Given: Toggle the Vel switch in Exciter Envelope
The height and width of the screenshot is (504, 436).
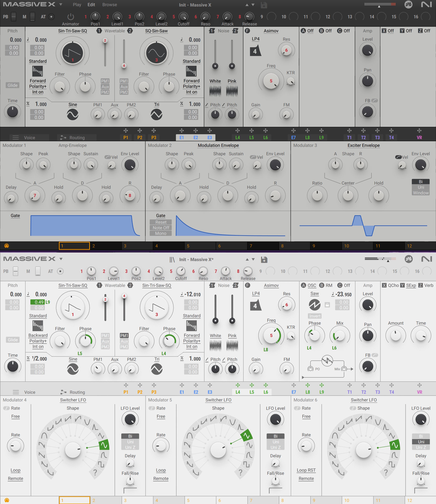Looking at the screenshot, I should pyautogui.click(x=399, y=157).
